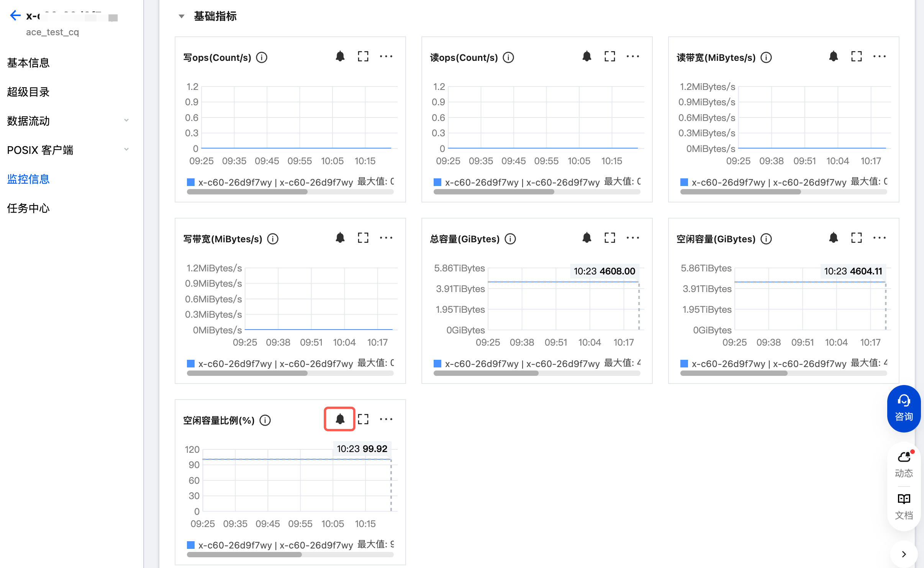Open more options on 读ops chart
The image size is (924, 568).
tap(632, 57)
